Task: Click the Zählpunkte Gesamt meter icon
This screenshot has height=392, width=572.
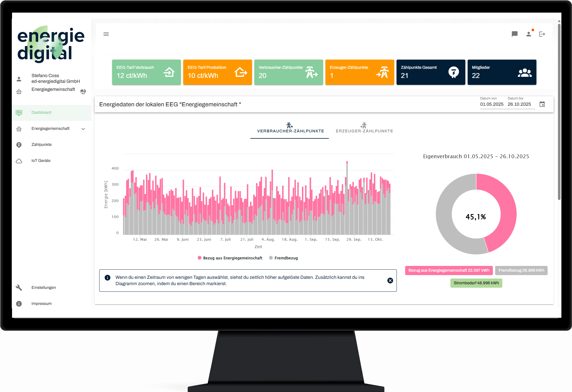Action: tap(454, 72)
